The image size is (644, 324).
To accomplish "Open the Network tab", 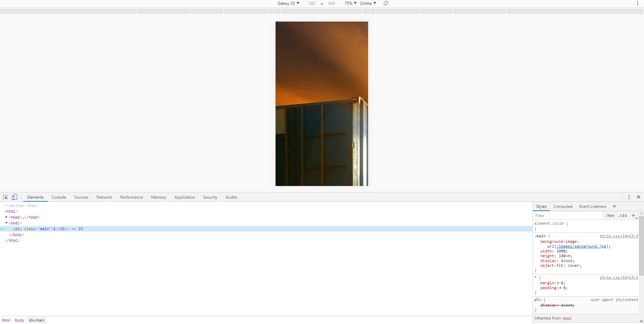I will 104,197.
